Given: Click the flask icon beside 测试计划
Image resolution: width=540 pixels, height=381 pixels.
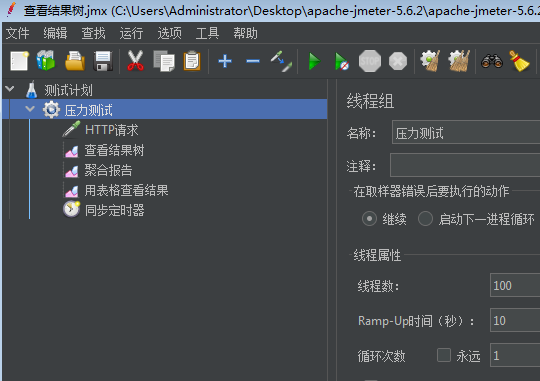Looking at the screenshot, I should click(31, 90).
